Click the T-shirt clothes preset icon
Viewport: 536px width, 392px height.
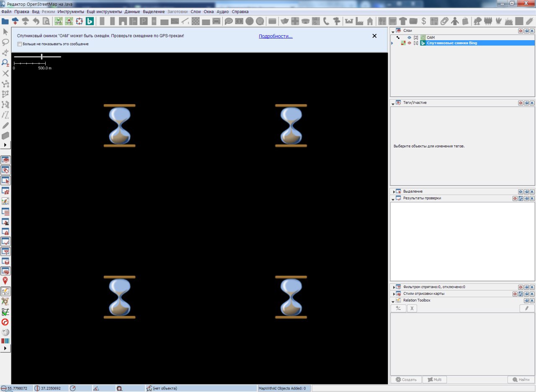pyautogui.click(x=403, y=21)
